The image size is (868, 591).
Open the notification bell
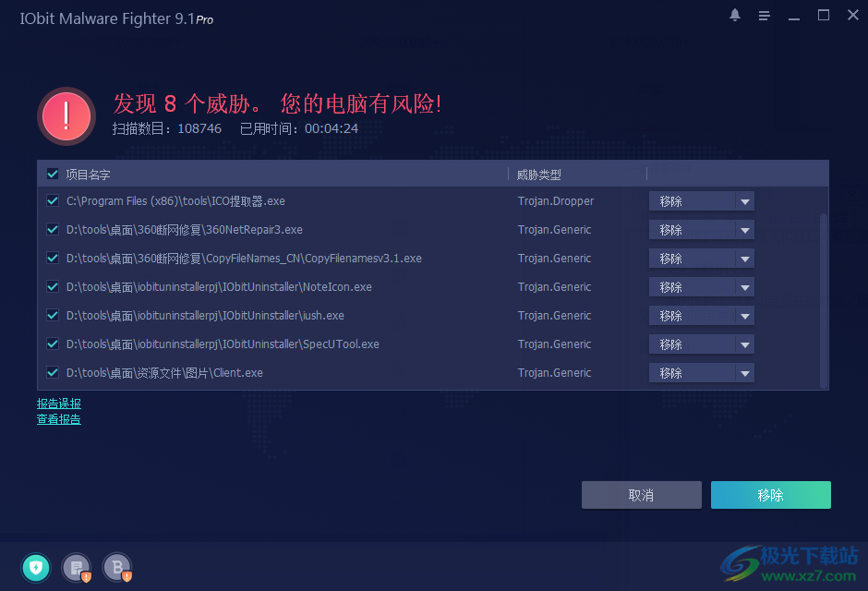click(735, 16)
